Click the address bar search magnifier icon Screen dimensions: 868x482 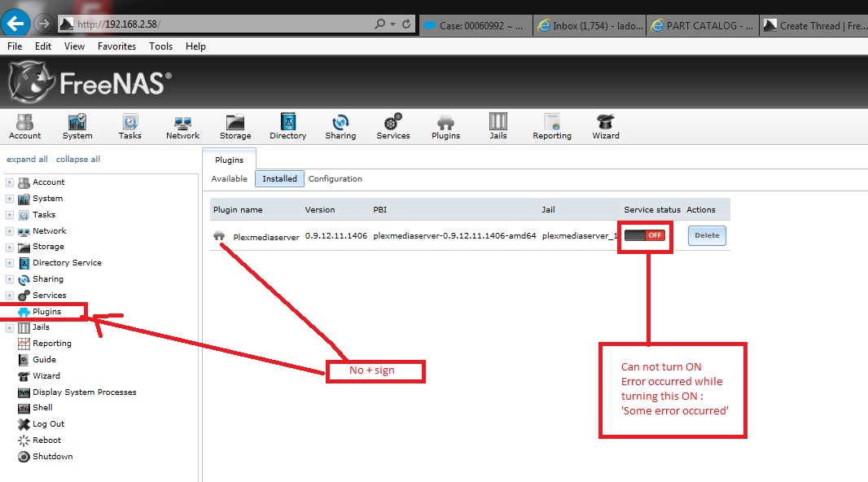[x=379, y=24]
